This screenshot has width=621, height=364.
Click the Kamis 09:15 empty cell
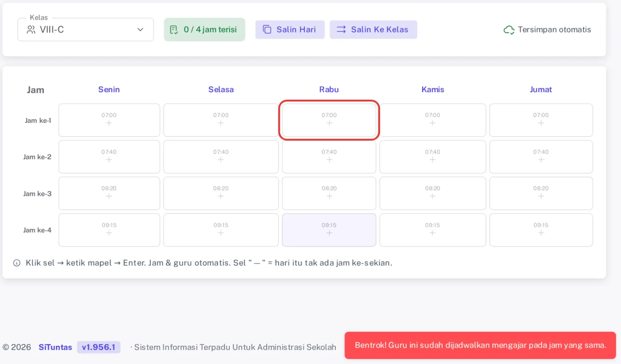pyautogui.click(x=433, y=230)
